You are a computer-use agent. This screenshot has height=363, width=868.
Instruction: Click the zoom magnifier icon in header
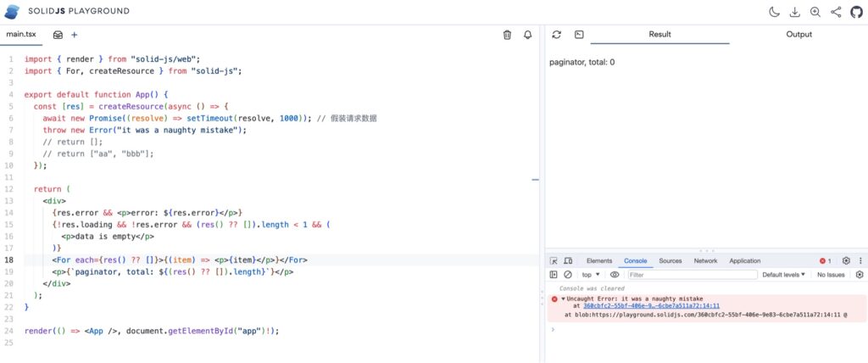pyautogui.click(x=815, y=12)
